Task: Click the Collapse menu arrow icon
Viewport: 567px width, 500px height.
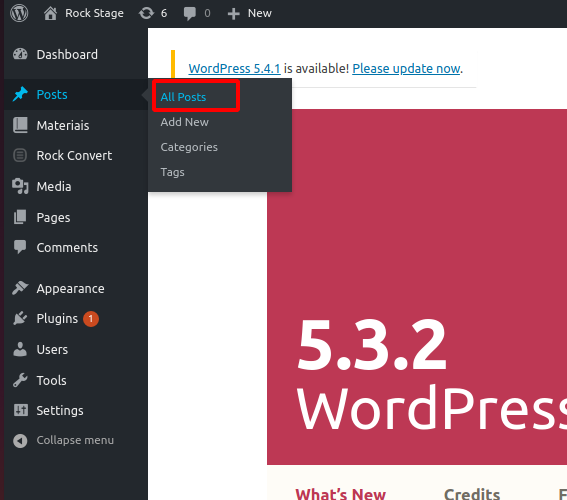Action: coord(20,441)
